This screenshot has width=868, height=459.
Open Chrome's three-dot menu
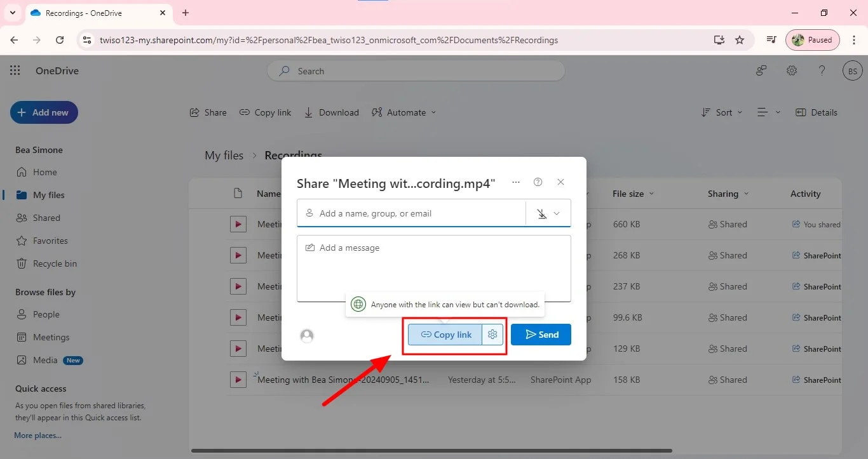[x=854, y=40]
